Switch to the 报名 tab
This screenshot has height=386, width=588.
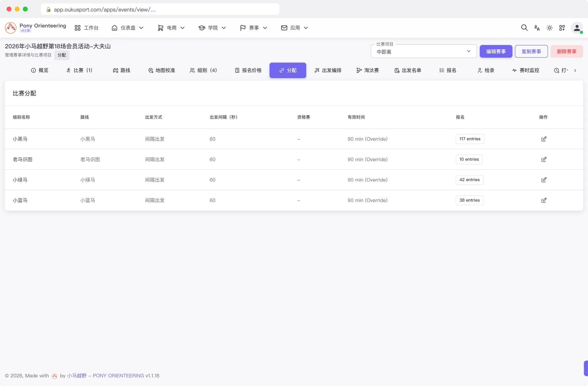click(448, 71)
